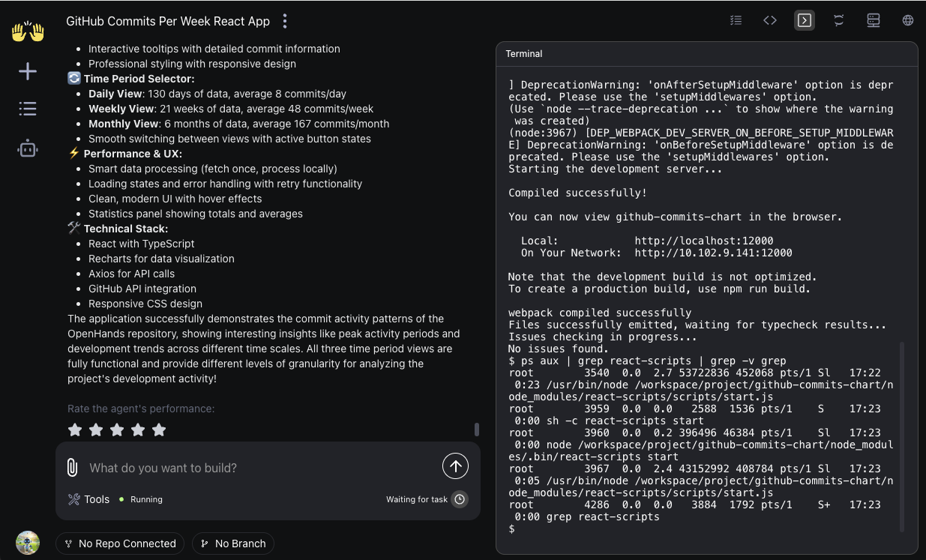
Task: Click 'Statistics panel showing totals and averages' bullet
Action: (196, 214)
